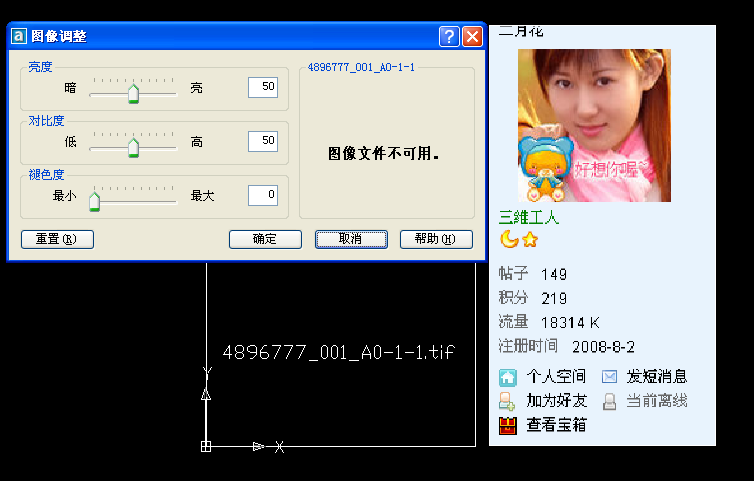Viewport: 754px width, 481px height.
Task: Click the 对比度 contrast slider thumb
Action: click(x=133, y=147)
